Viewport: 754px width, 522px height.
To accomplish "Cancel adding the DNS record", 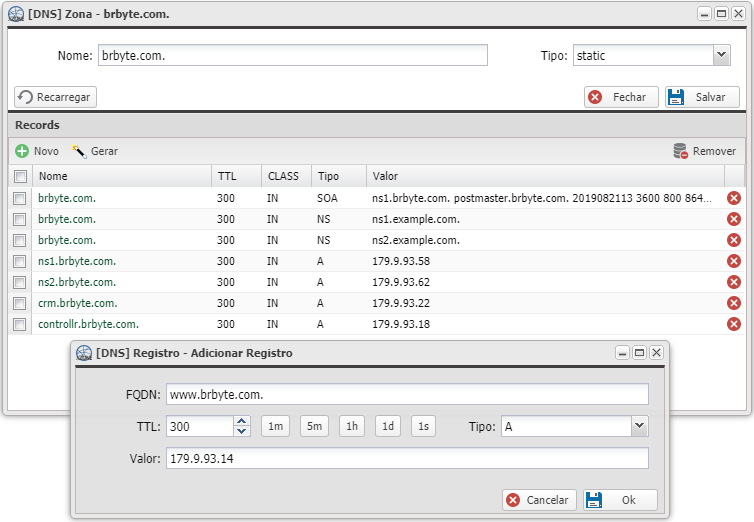I will click(537, 500).
